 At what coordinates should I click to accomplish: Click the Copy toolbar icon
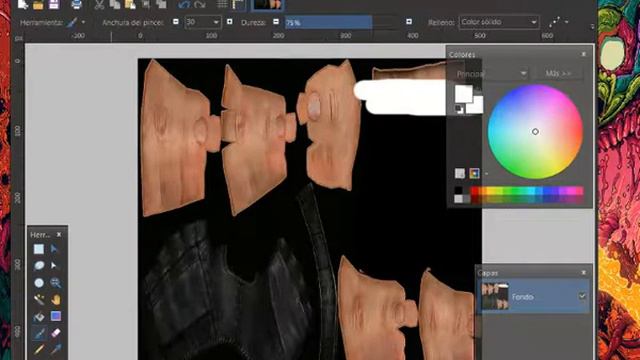115,4
